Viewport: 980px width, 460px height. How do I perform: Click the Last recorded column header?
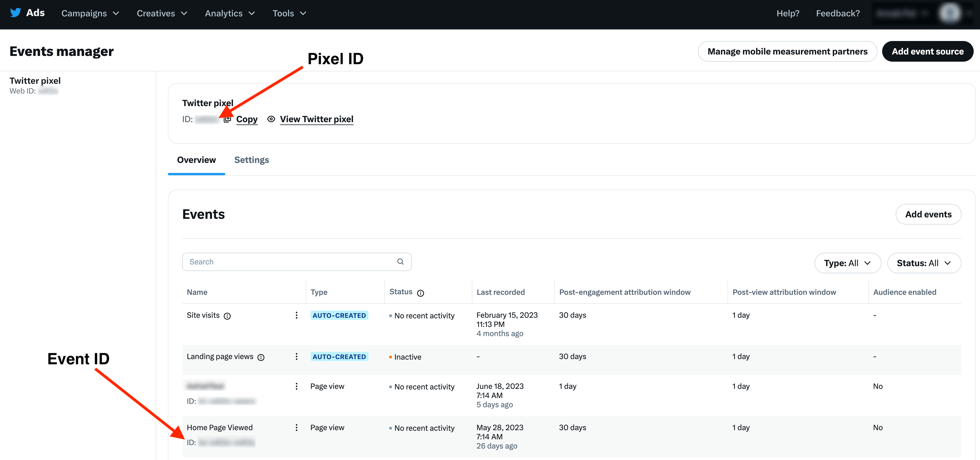[501, 292]
